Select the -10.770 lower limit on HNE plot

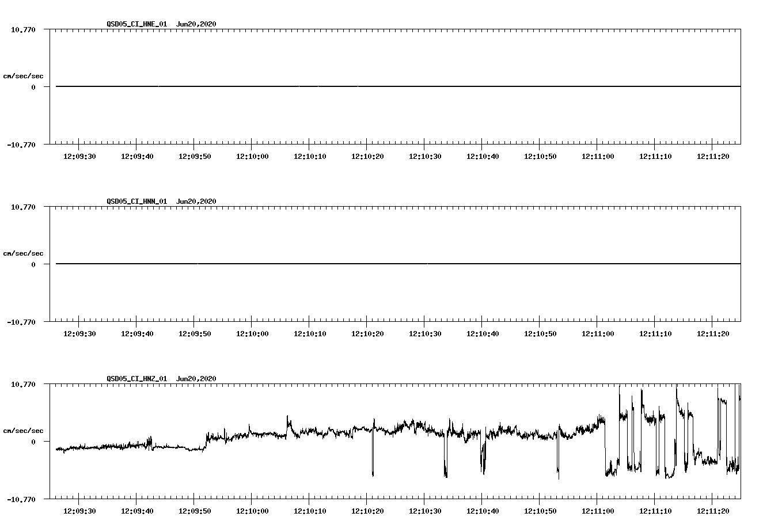21,145
